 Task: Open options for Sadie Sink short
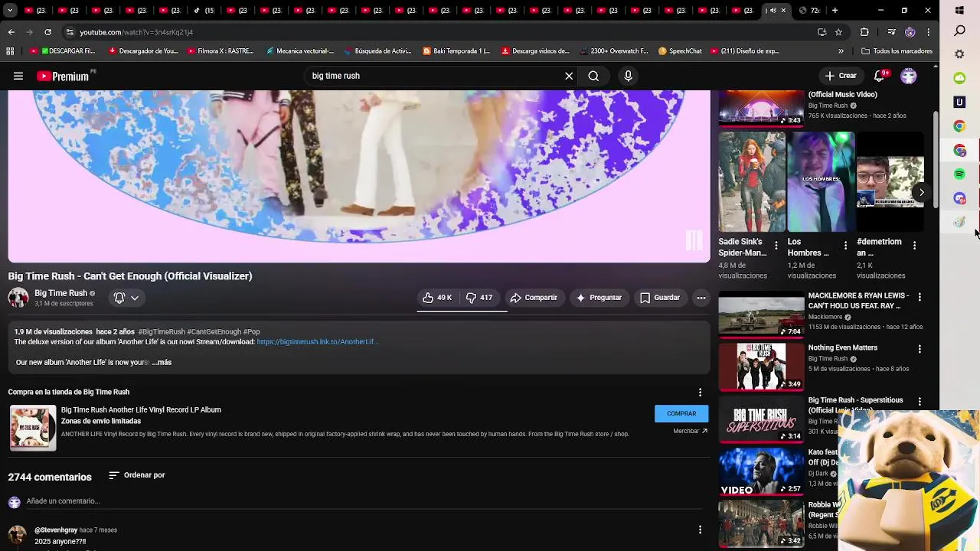pyautogui.click(x=776, y=246)
